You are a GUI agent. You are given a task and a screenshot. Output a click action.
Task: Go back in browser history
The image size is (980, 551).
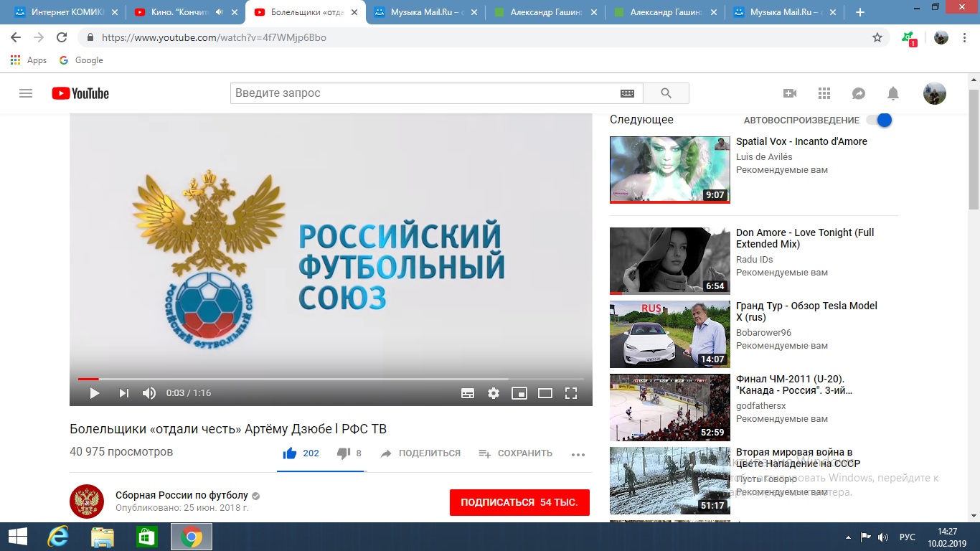click(16, 37)
